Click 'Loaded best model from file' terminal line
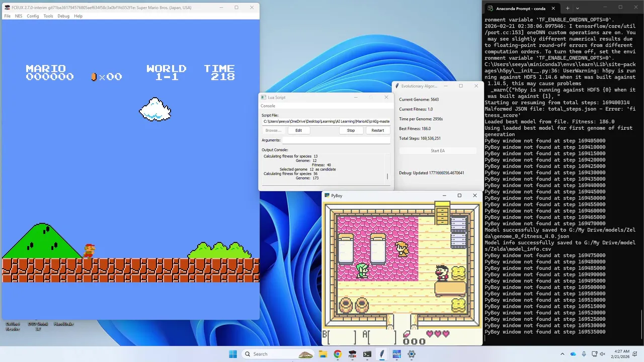The height and width of the screenshot is (362, 644). 549,122
